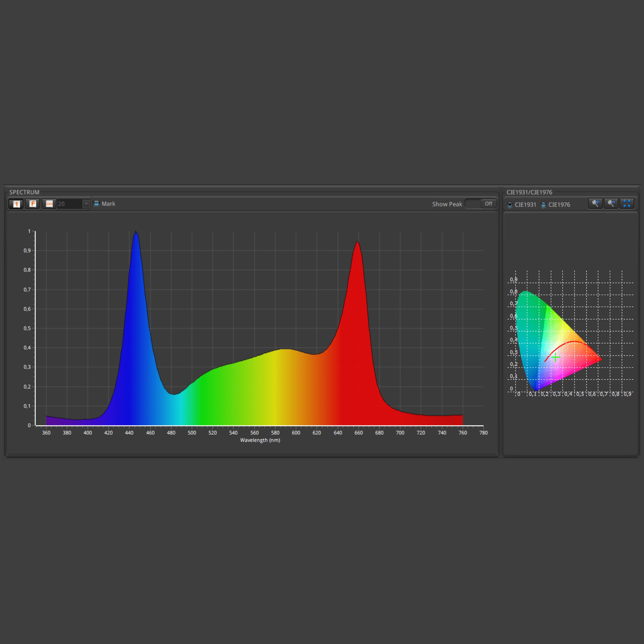Zoom in on the CIE diagram
Viewport: 644px width, 644px height.
click(x=595, y=204)
